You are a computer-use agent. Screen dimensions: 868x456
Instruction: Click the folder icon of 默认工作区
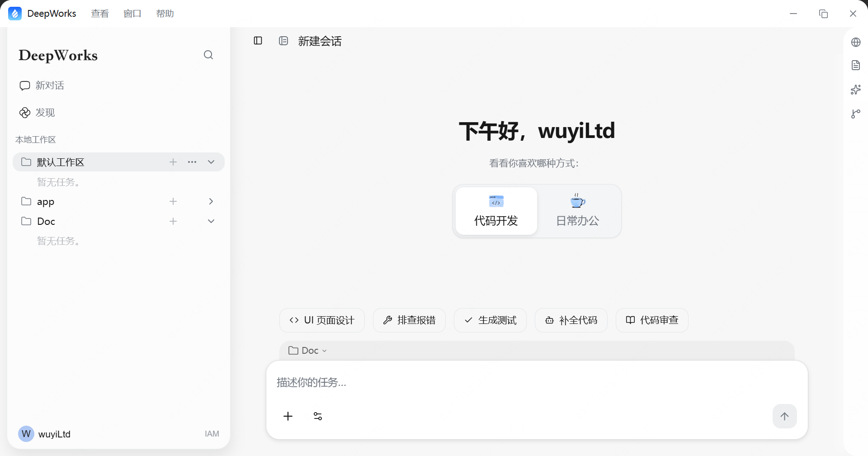(26, 161)
